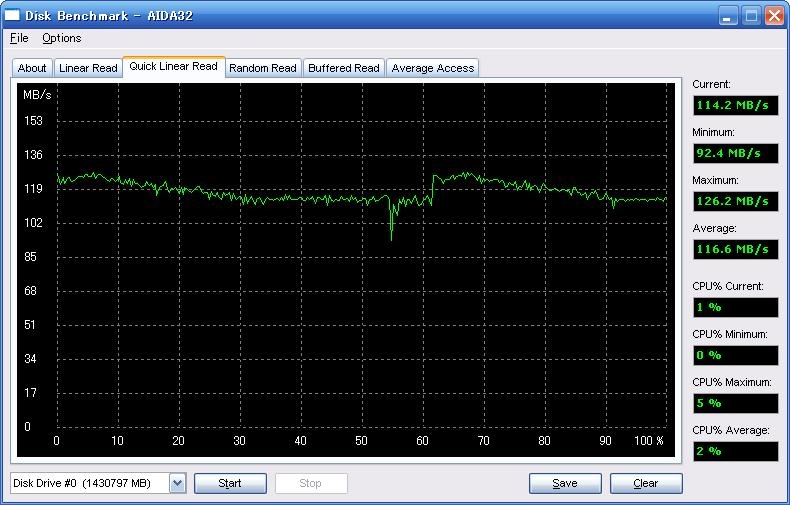Click the Disk Drive #0 selection field
Screen dimensions: 790x505
click(88, 484)
